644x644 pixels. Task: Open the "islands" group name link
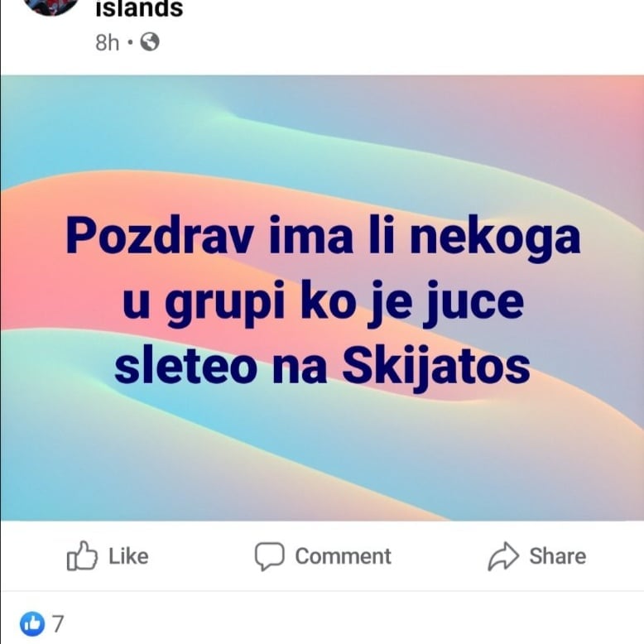(139, 8)
